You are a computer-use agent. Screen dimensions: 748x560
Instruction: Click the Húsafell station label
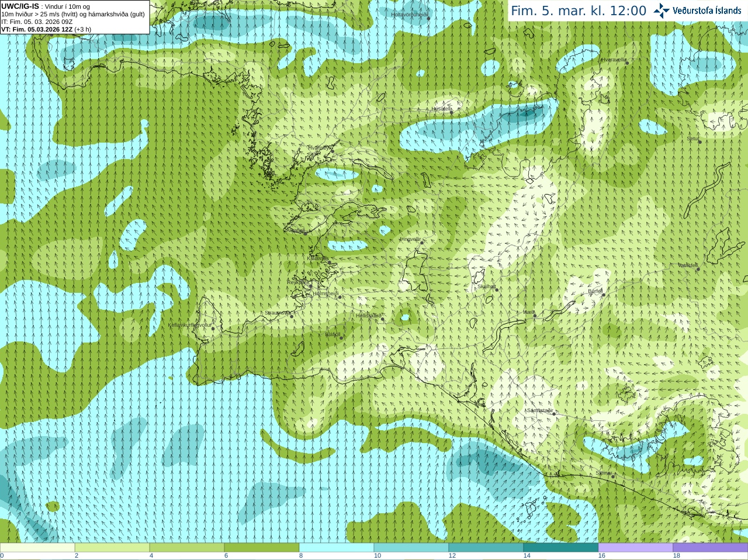[441, 109]
